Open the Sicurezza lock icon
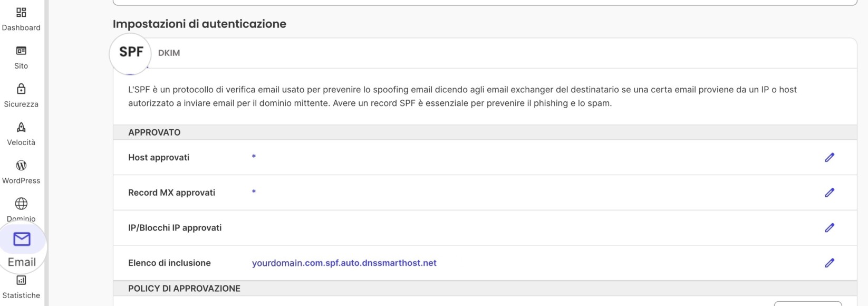The height and width of the screenshot is (306, 868). (x=21, y=89)
